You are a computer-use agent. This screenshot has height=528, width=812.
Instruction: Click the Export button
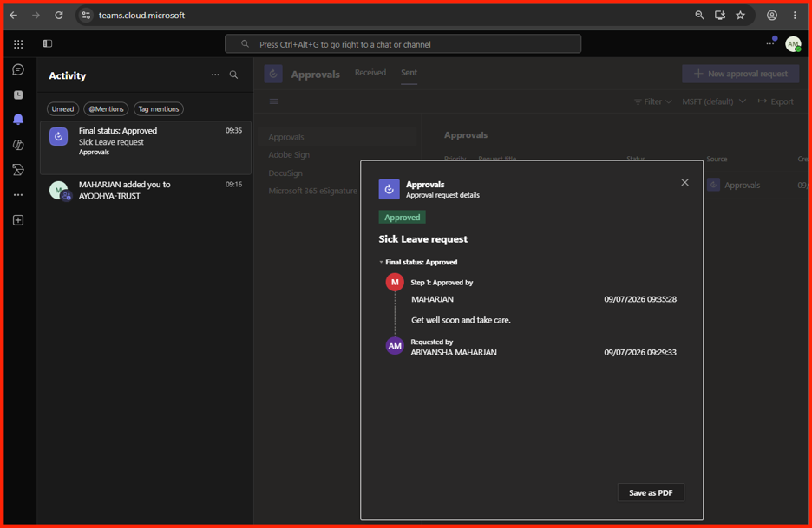click(776, 101)
